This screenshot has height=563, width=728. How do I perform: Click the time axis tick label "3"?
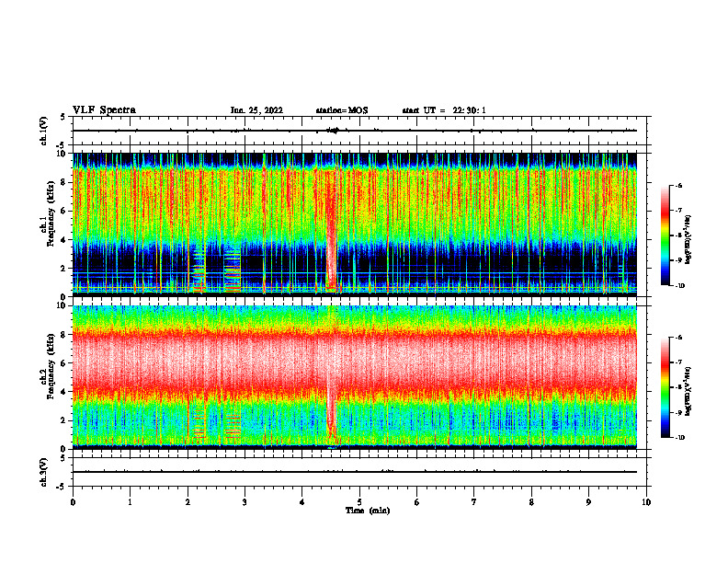coord(245,502)
